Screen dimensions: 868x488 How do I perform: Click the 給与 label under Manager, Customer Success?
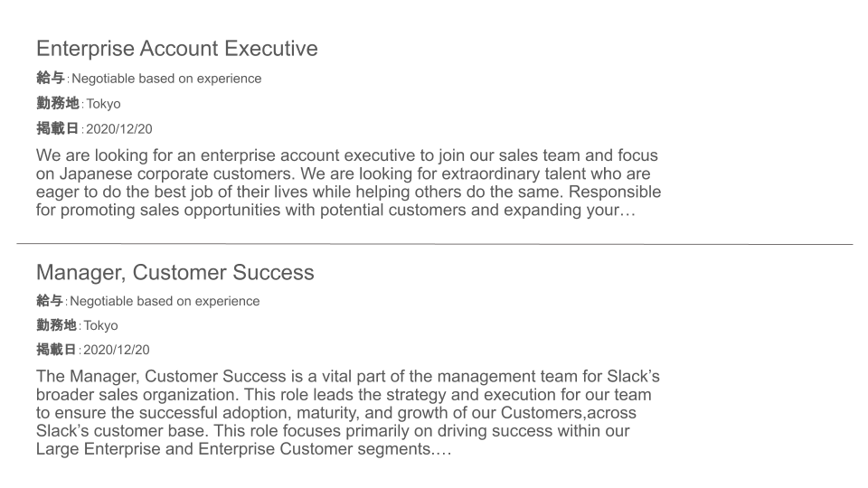click(50, 301)
